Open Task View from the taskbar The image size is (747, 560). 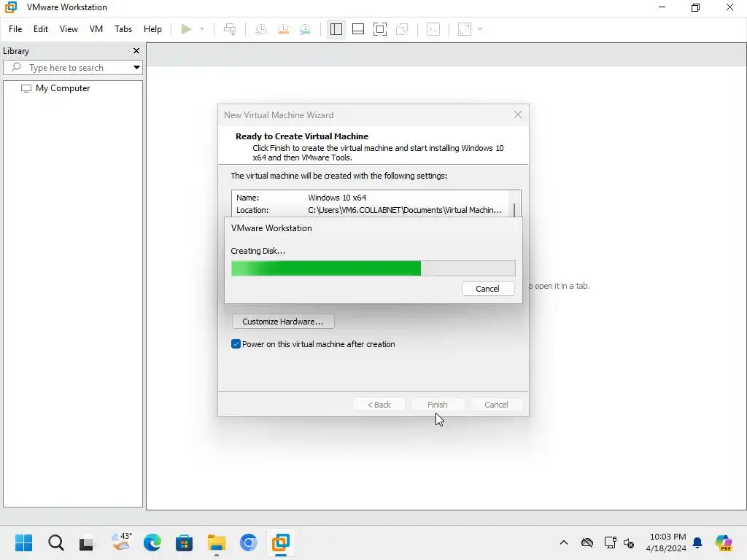point(86,542)
